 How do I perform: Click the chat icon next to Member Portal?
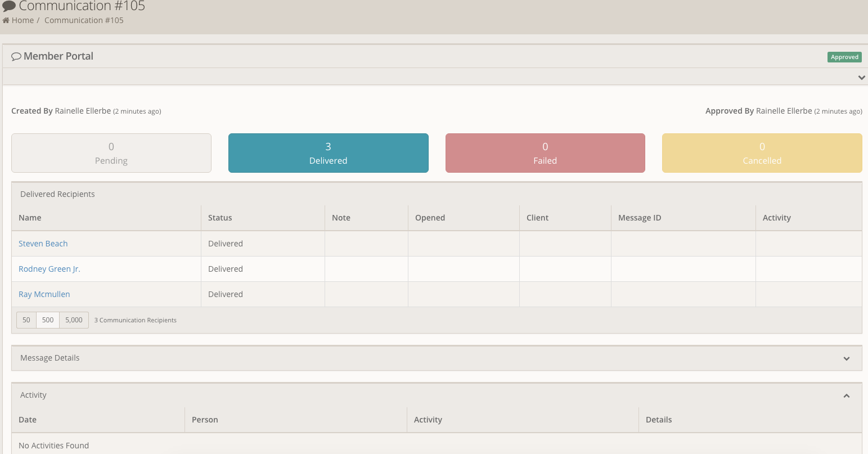coord(16,56)
